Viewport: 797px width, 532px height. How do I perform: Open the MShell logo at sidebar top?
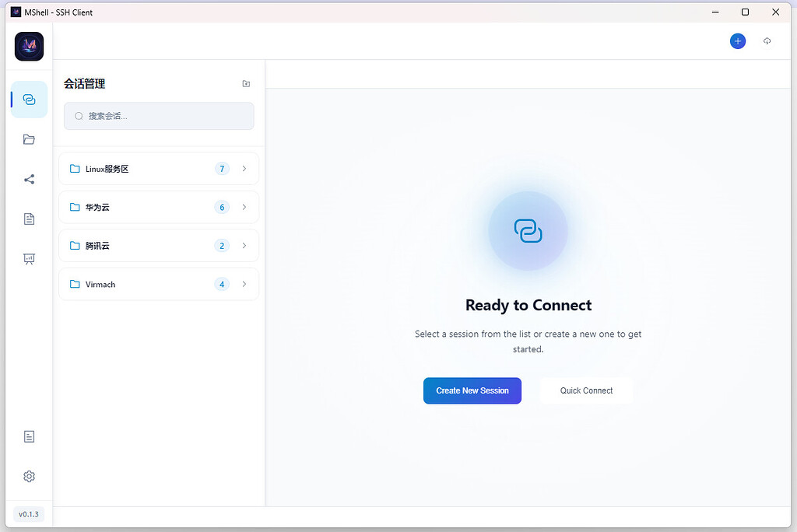29,46
